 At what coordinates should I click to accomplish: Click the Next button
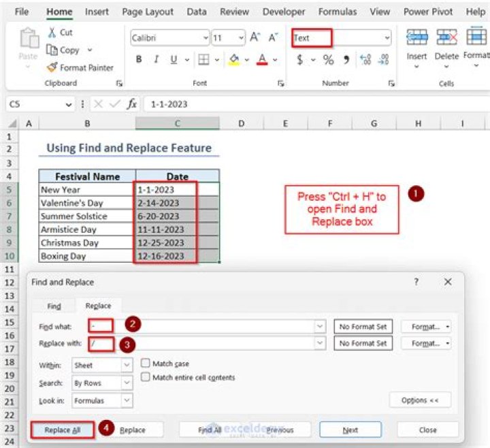350,430
